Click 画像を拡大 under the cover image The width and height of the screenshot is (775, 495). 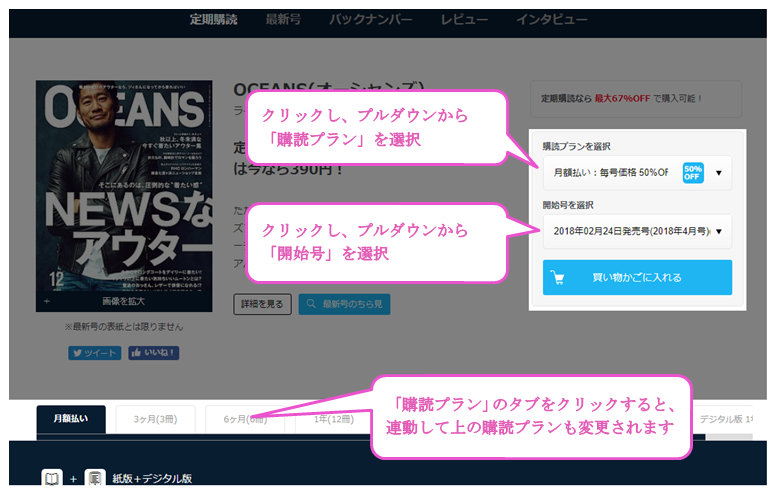coord(124,301)
